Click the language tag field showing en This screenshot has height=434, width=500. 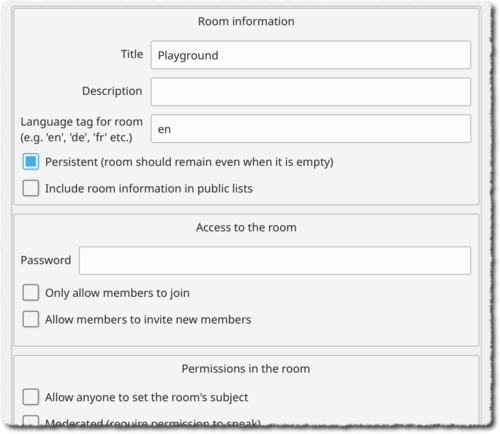click(311, 129)
